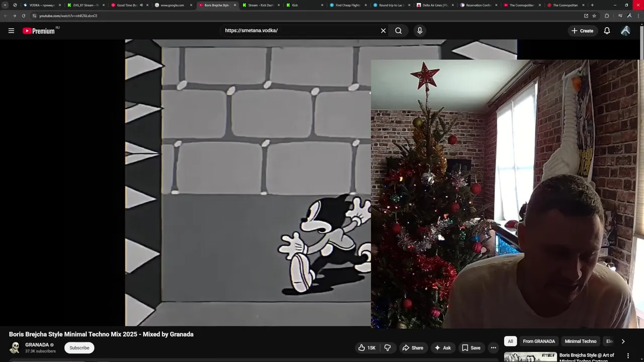Mute the Good Time tab audio icon
This screenshot has height=362, width=644.
pos(141,5)
